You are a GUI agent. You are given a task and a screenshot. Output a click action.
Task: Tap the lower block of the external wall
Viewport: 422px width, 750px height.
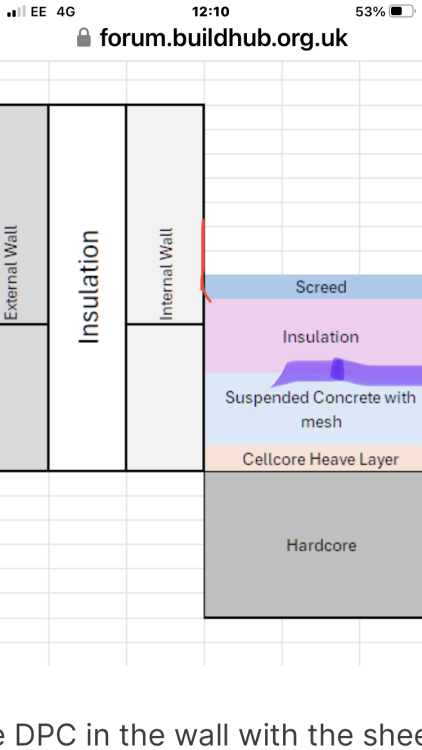tap(24, 397)
